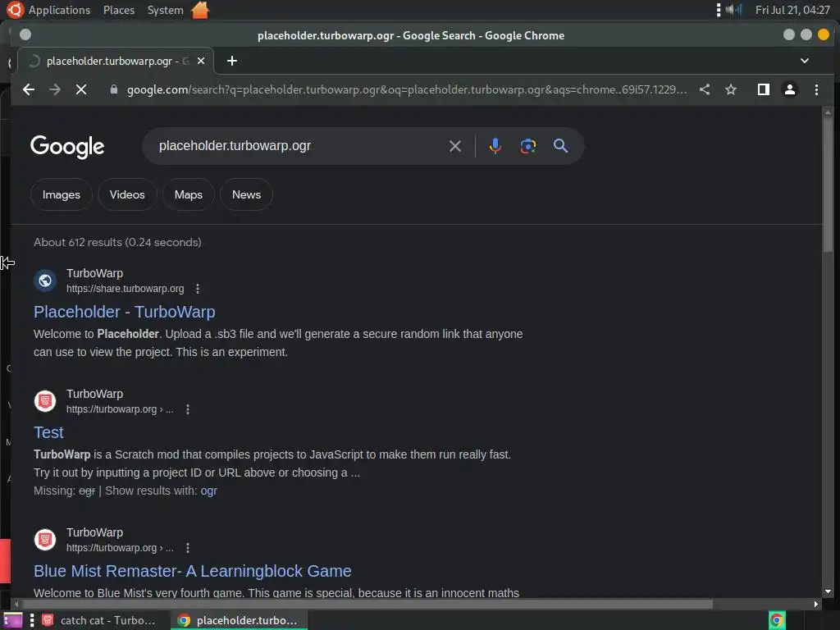Click TurboWarp favicon beside Blue Mist result
This screenshot has height=630, width=840.
coord(45,540)
